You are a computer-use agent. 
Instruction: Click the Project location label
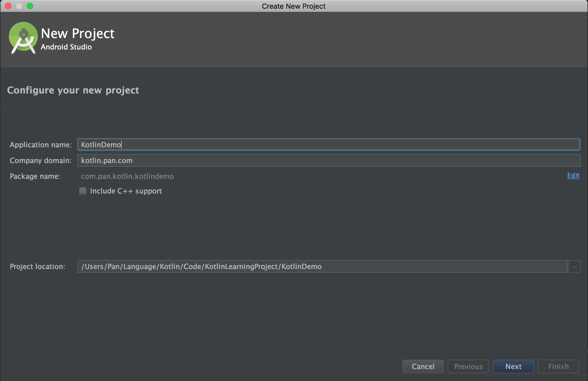coord(37,267)
